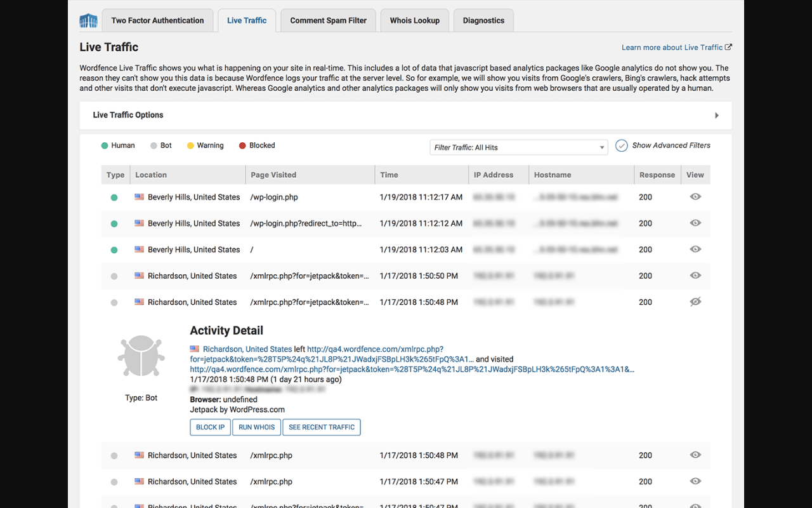
Task: Click the green type dot in the 11:12:12 AM row
Action: [x=114, y=224]
